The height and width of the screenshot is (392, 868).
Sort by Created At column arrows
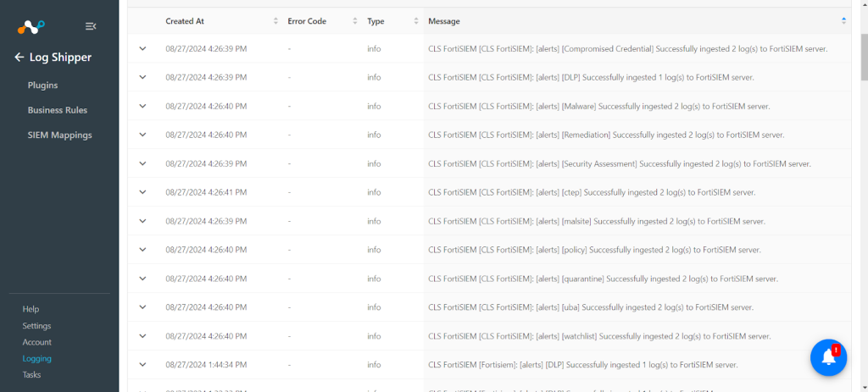(x=275, y=21)
